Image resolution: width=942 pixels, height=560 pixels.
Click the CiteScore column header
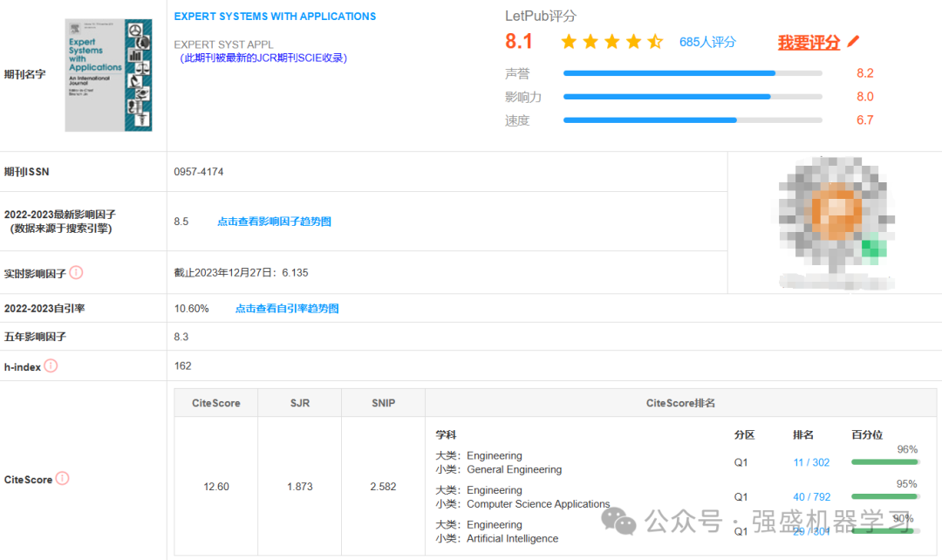[x=216, y=403]
